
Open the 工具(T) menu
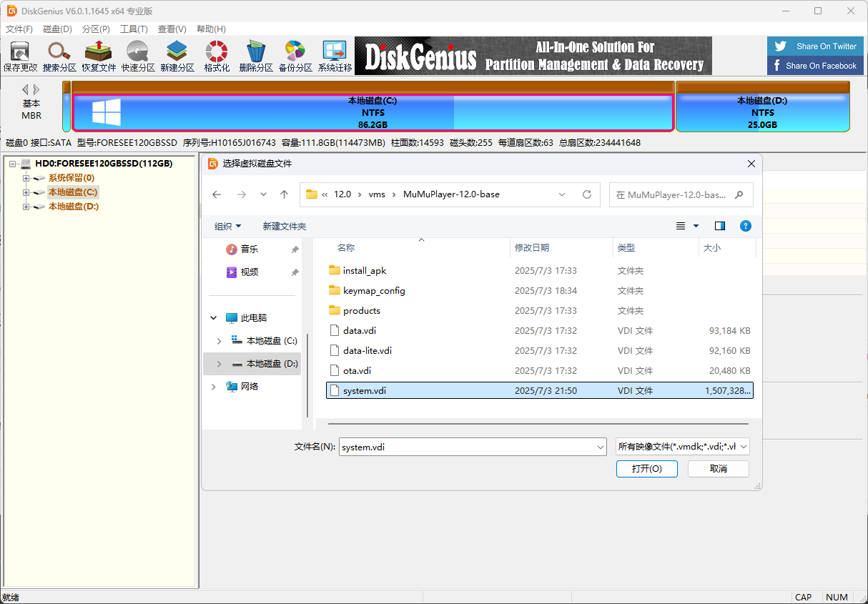tap(135, 29)
